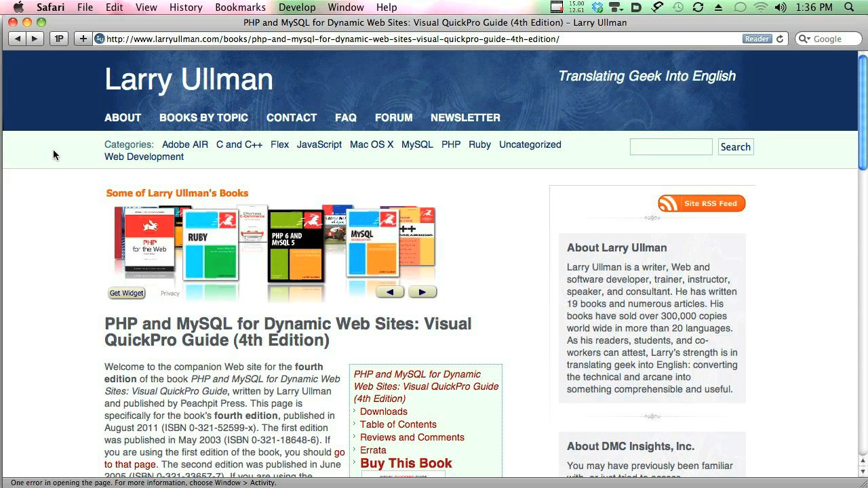Open the FORUM navigation link

pyautogui.click(x=394, y=117)
